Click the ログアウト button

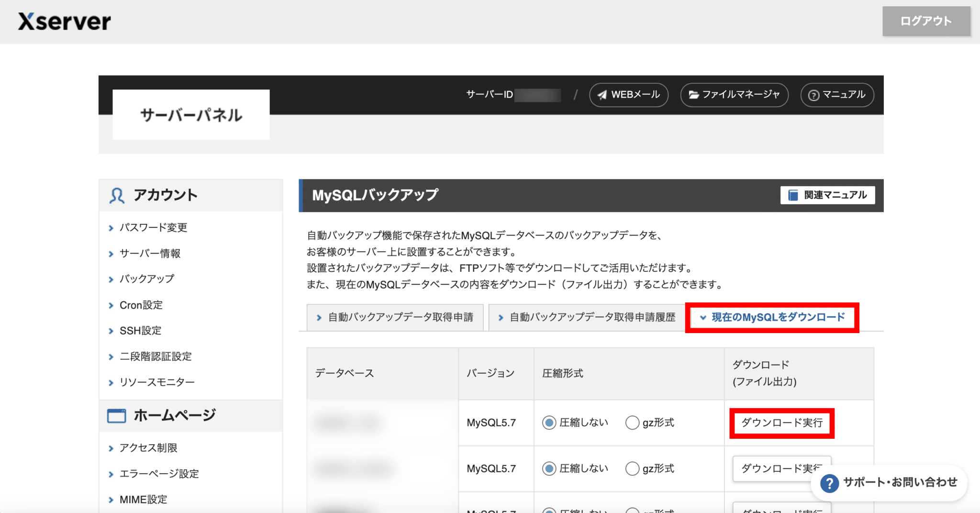tap(926, 21)
